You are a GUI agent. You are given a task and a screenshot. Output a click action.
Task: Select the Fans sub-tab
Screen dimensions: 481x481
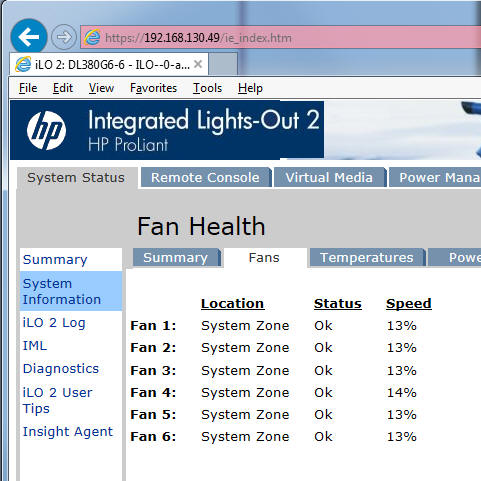click(x=264, y=258)
